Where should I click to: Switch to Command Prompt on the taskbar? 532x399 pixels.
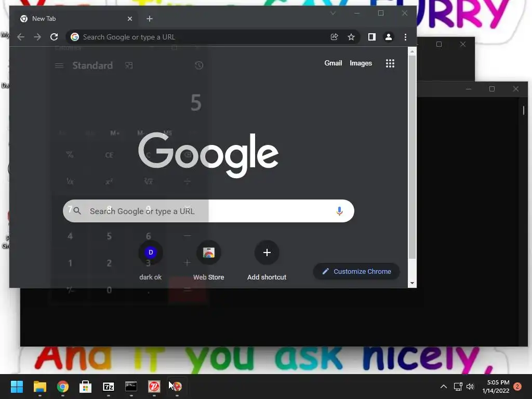pyautogui.click(x=131, y=387)
